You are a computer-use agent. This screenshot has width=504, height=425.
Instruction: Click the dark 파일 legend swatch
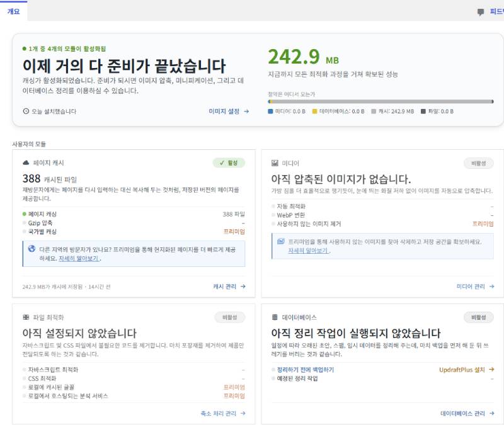(423, 111)
